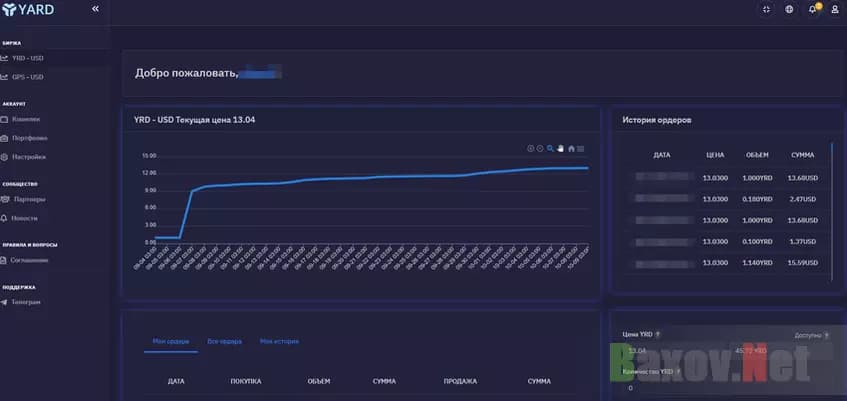Open the language globe icon

(x=789, y=9)
